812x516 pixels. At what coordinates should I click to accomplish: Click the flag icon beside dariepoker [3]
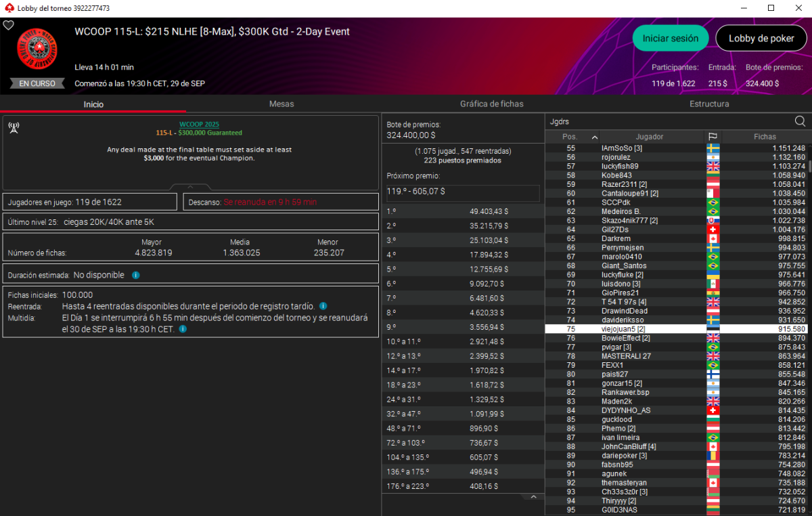713,456
